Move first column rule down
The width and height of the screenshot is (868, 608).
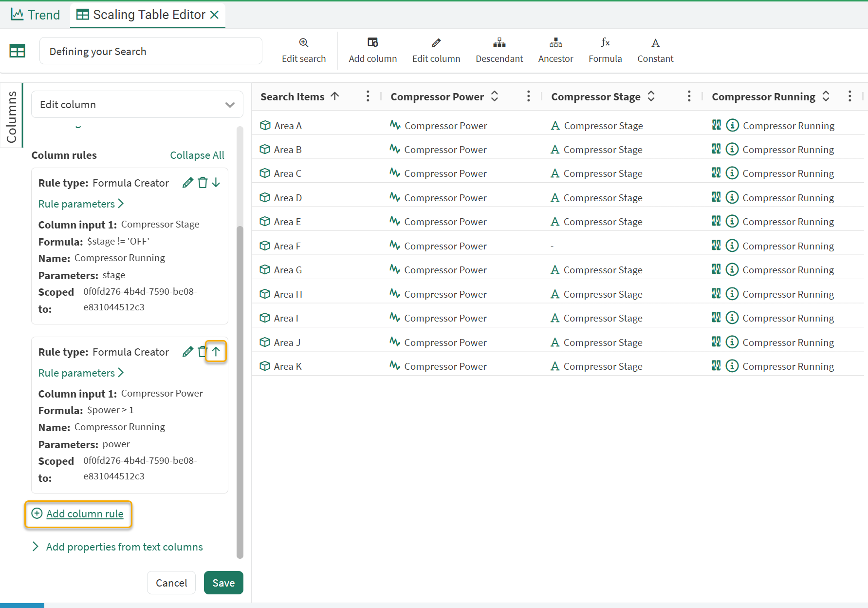click(x=216, y=183)
